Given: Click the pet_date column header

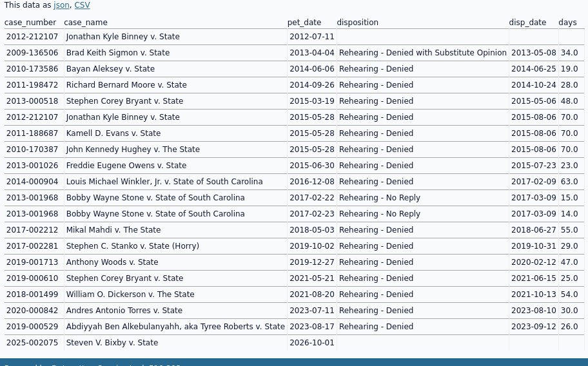Looking at the screenshot, I should (x=304, y=23).
